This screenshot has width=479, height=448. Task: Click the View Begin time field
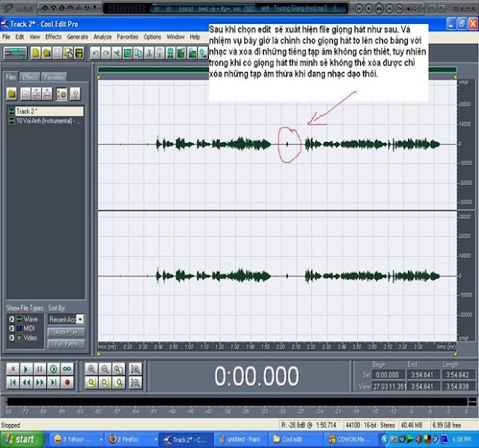(x=388, y=387)
